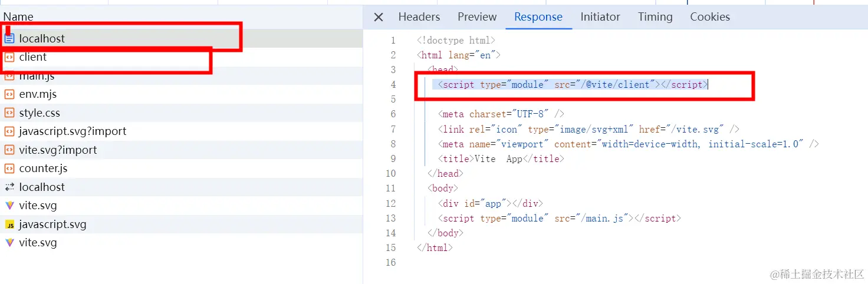Image resolution: width=868 pixels, height=284 pixels.
Task: Click the document icon beside the first localhost request
Action: [x=9, y=39]
